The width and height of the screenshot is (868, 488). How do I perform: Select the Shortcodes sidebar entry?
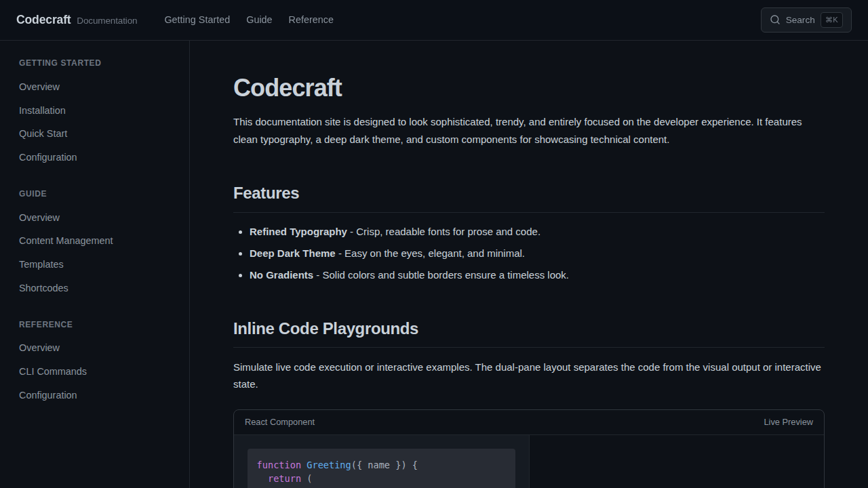(43, 288)
